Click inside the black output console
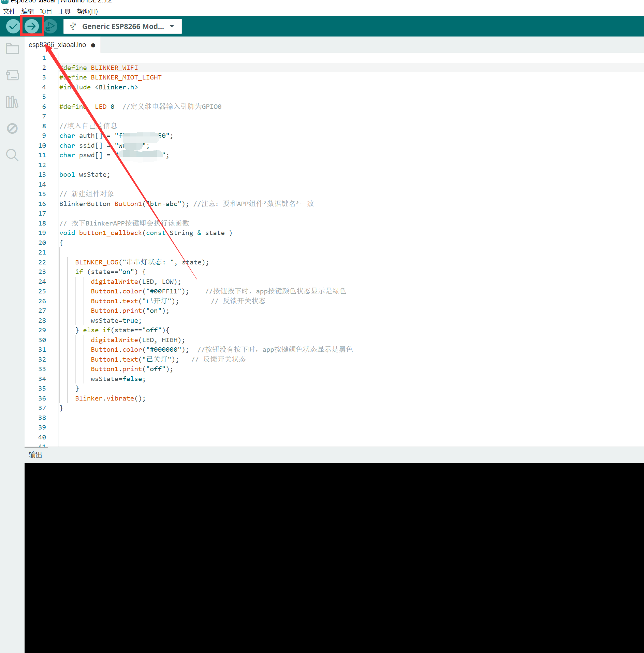644x653 pixels. click(334, 558)
